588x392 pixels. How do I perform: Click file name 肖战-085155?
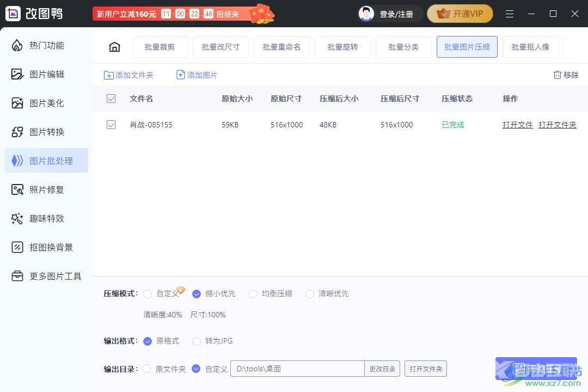tap(151, 125)
